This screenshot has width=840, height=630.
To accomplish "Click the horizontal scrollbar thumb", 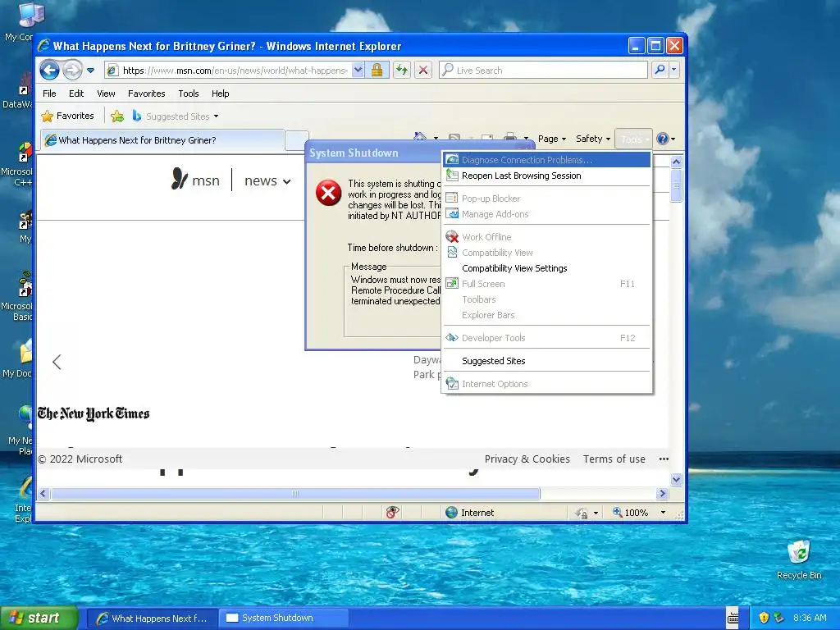I will (295, 493).
